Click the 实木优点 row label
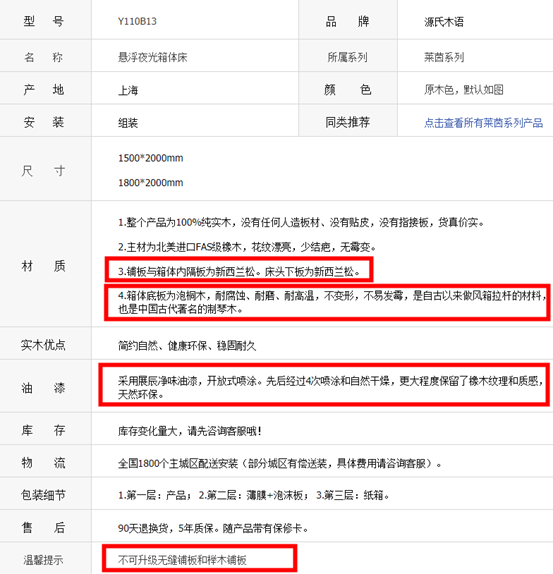 pyautogui.click(x=43, y=345)
